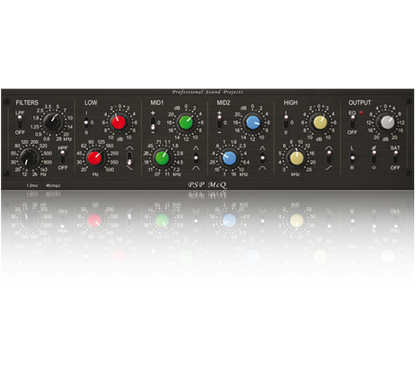Click the MID2 blue frequency knob
This screenshot has width=416, height=376.
[x=229, y=158]
